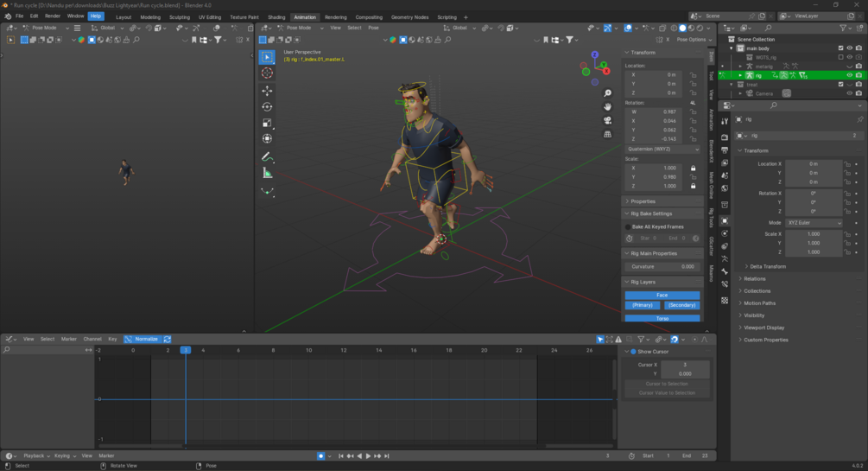Pick the combined Transform tool
Image resolution: width=868 pixels, height=471 pixels.
point(268,138)
